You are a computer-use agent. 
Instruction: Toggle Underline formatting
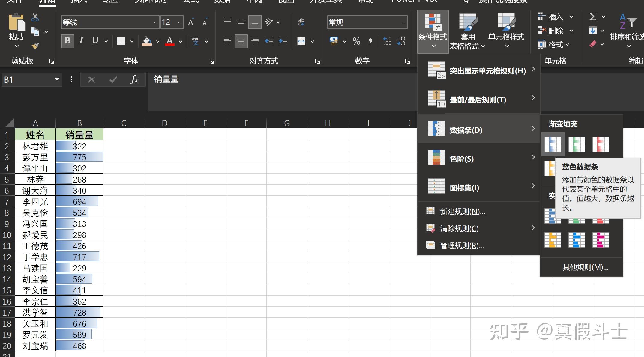pos(95,41)
